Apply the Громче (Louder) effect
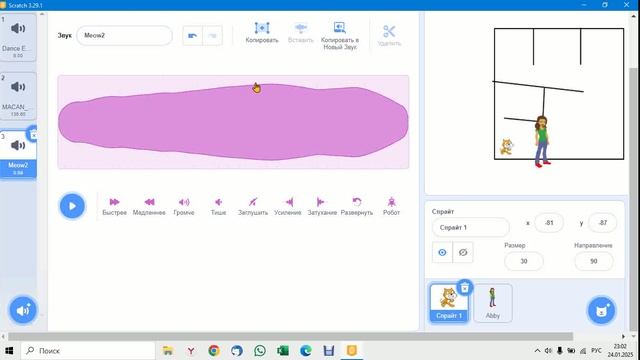The image size is (640, 360). (184, 206)
